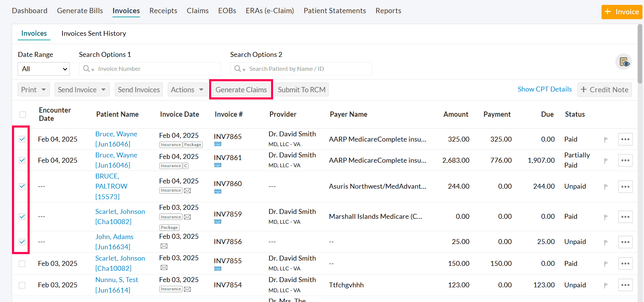Open the Claims section in top navigation
The height and width of the screenshot is (302, 644).
pyautogui.click(x=197, y=11)
